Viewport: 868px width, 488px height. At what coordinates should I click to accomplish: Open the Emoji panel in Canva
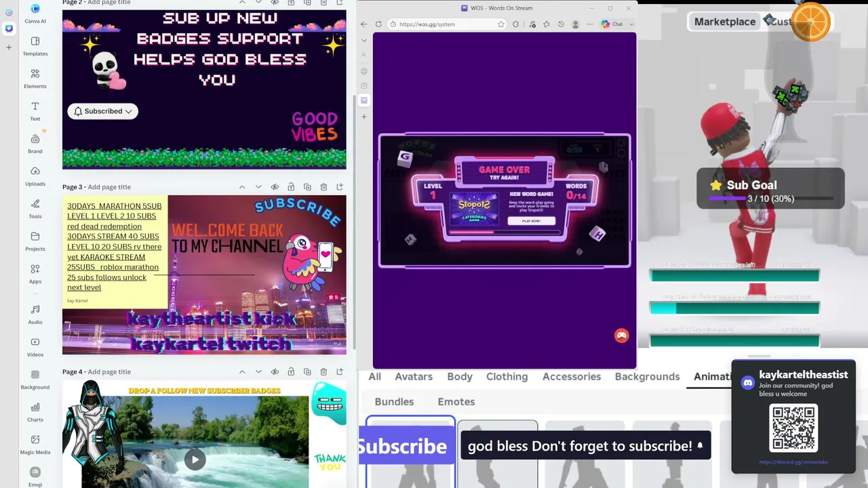35,476
